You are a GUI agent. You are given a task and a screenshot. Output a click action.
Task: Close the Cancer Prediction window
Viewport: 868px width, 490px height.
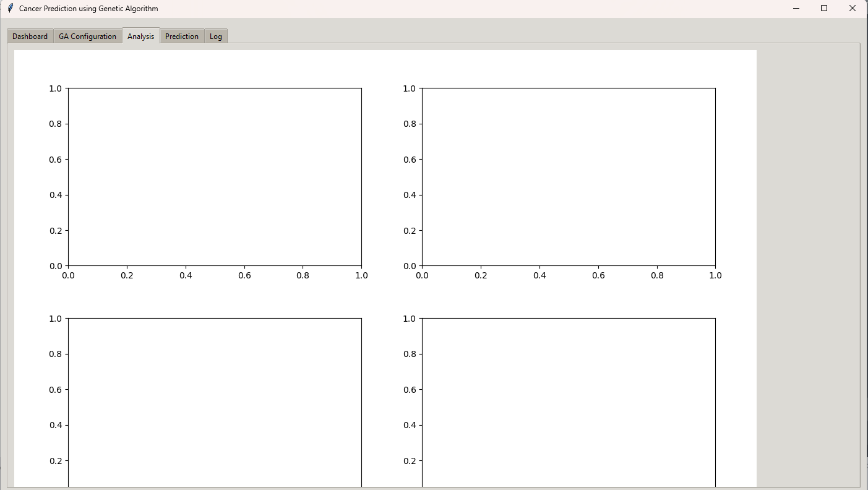852,9
